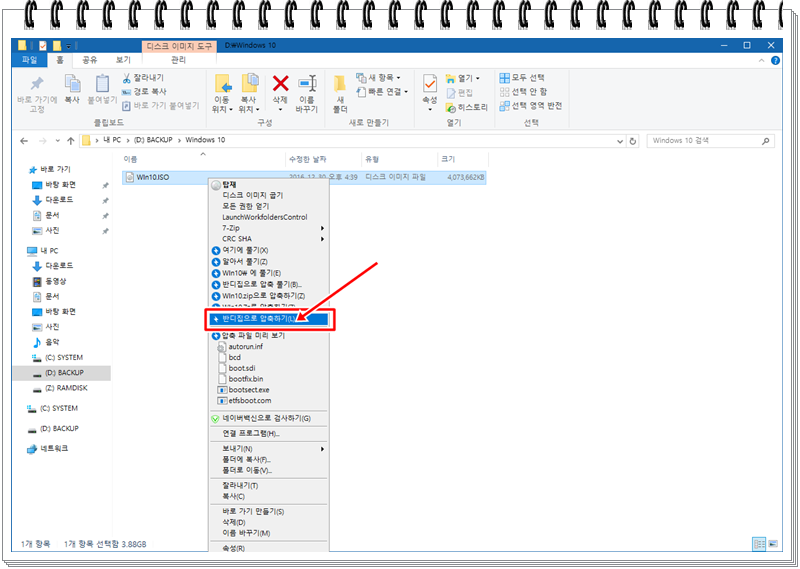
Task: Choose 여기에 풀기(X) in context menu
Action: tap(268, 251)
